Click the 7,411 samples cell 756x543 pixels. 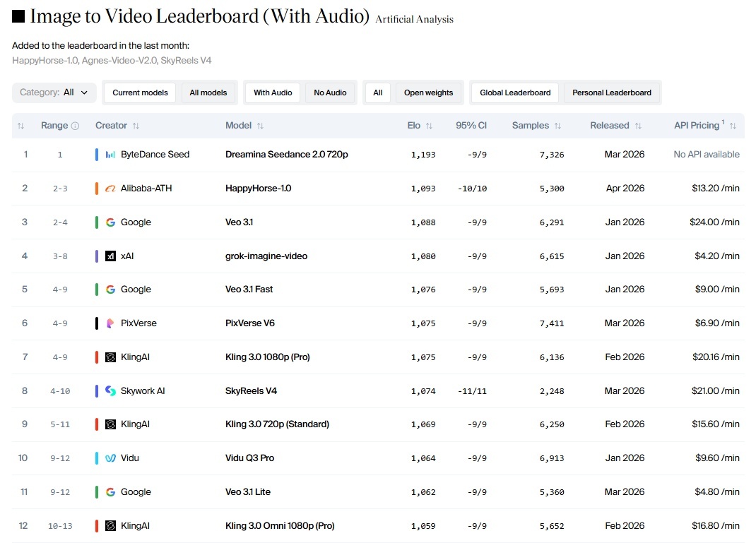(552, 323)
